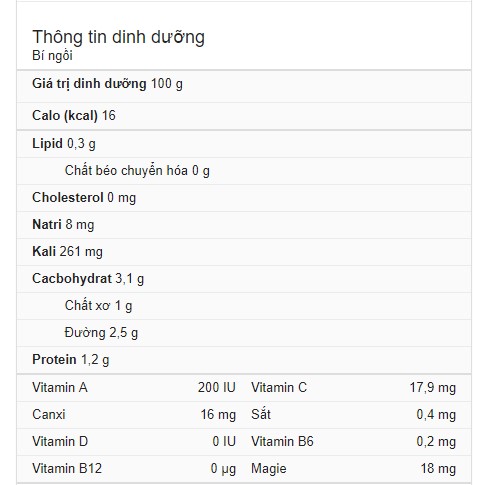Select the Kali 261 mg row
500x485 pixels.
coord(244,252)
